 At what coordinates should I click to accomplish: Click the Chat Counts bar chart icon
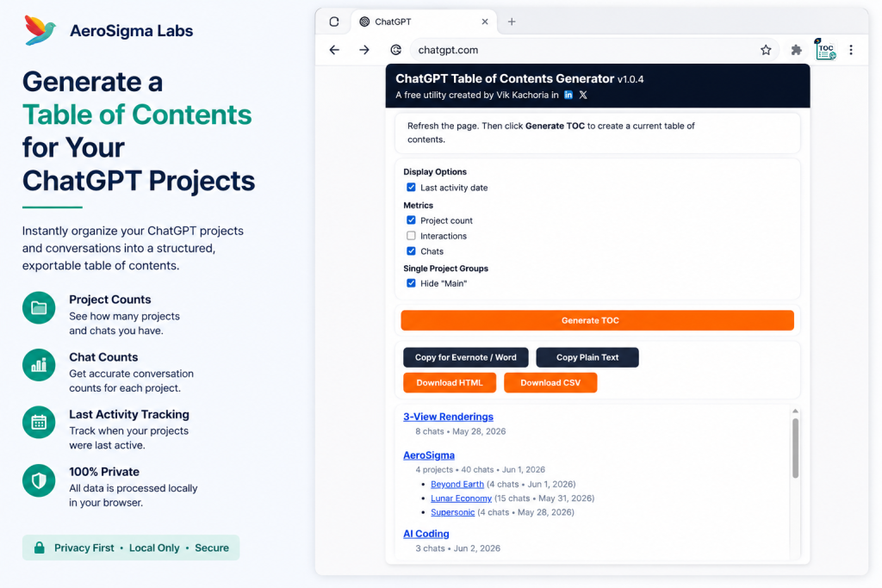click(39, 365)
